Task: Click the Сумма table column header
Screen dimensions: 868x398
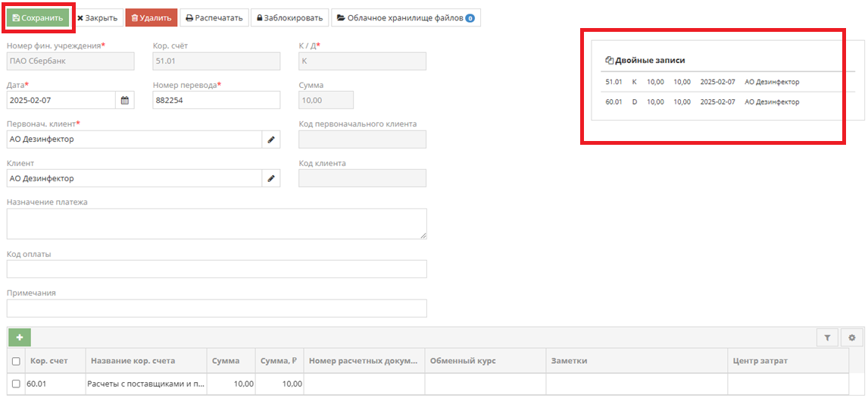Action: coord(231,361)
